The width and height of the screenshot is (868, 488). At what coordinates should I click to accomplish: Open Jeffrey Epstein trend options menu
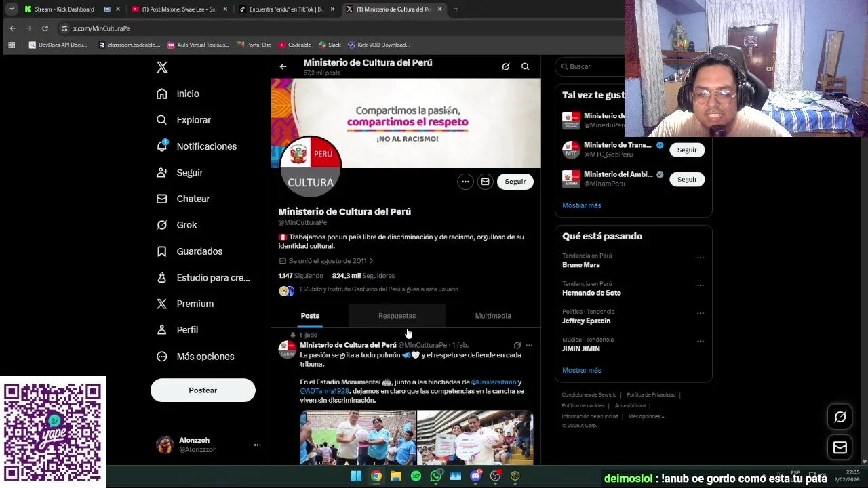(x=701, y=313)
